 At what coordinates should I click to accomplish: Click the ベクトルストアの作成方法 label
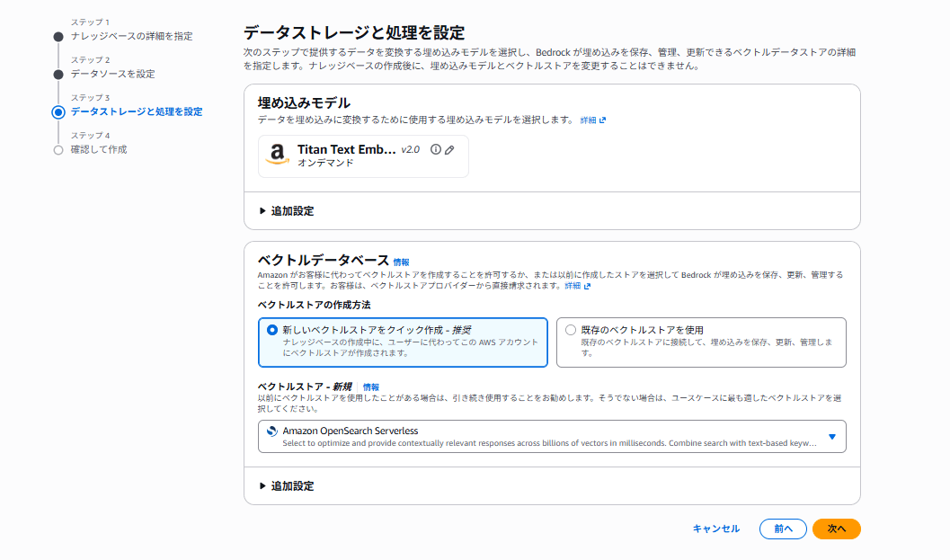[x=314, y=305]
